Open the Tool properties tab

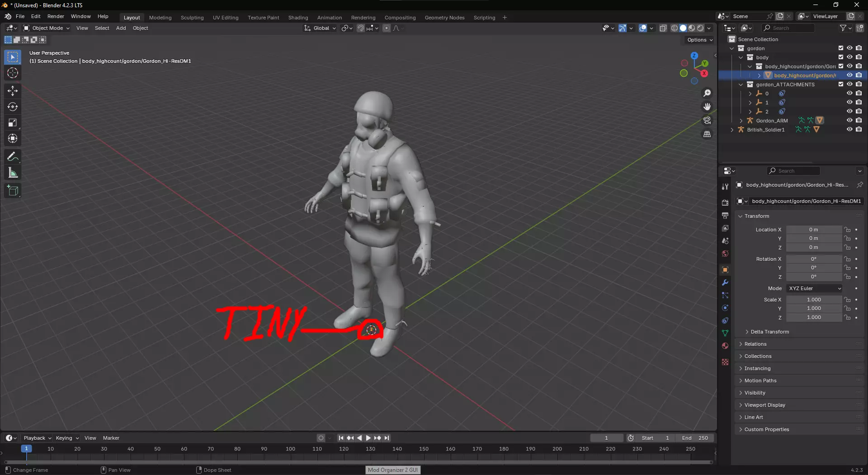tap(725, 187)
